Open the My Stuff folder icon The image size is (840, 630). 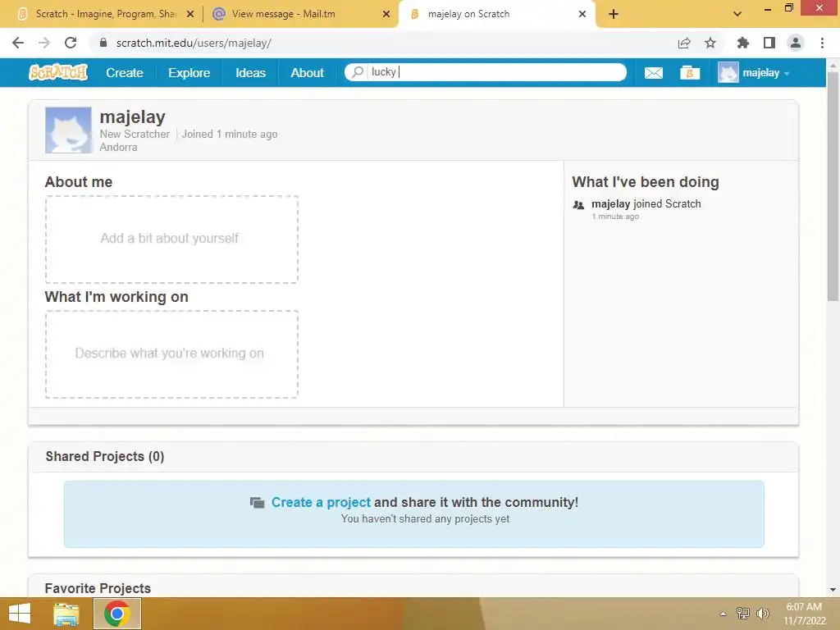(x=690, y=73)
